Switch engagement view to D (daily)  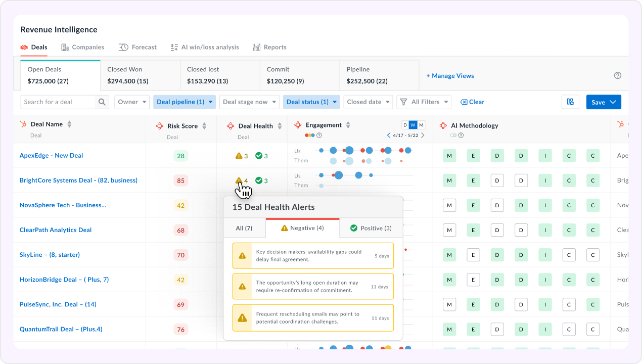pos(405,125)
